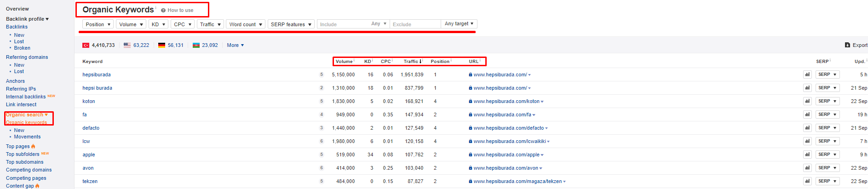Select the Azerbaijan flag 23,092 country
This screenshot has width=868, height=189.
205,45
